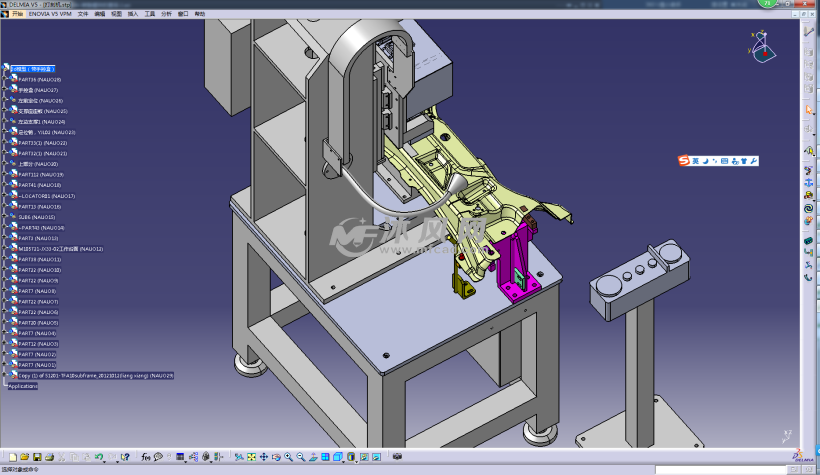Click the Save icon in bottom toolbar
This screenshot has height=475, width=820.
point(37,457)
